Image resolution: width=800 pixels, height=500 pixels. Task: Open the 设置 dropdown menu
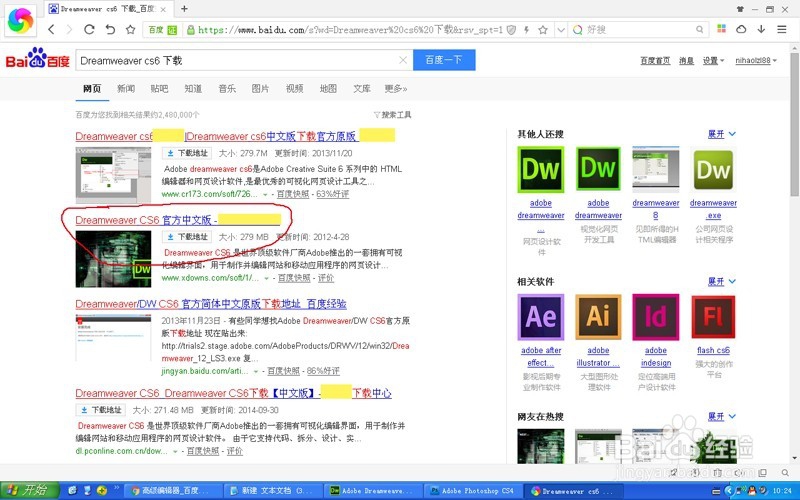[713, 61]
